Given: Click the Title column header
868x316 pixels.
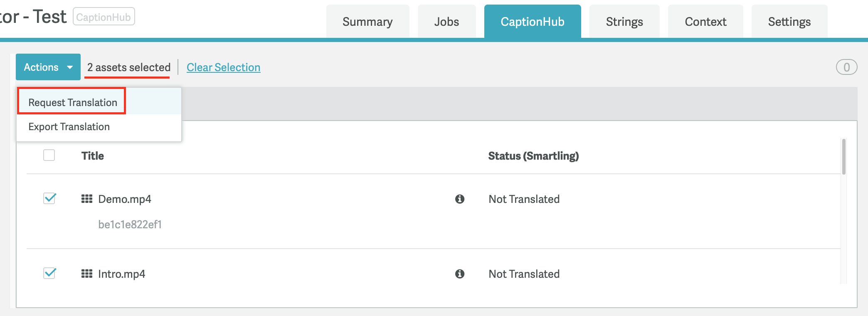Looking at the screenshot, I should (93, 156).
